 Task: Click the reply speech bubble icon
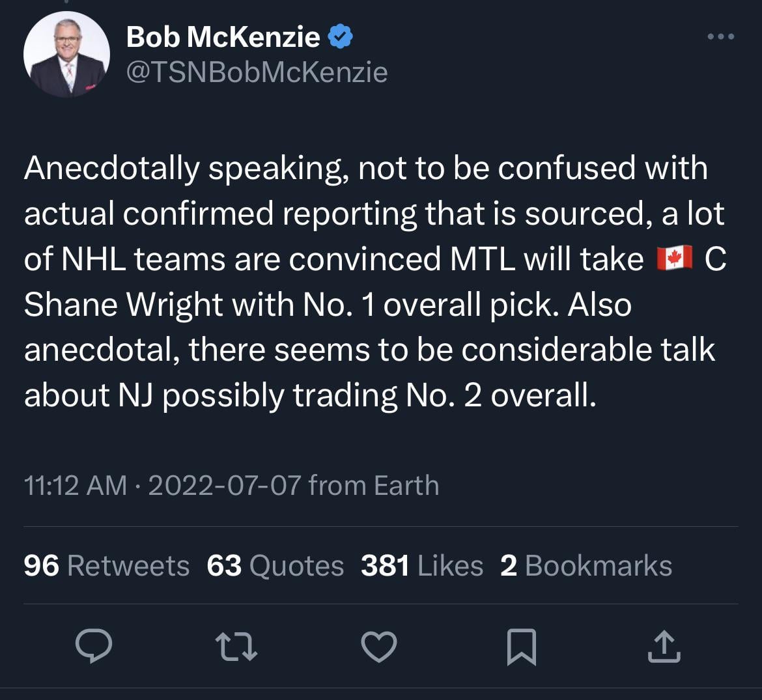[94, 645]
